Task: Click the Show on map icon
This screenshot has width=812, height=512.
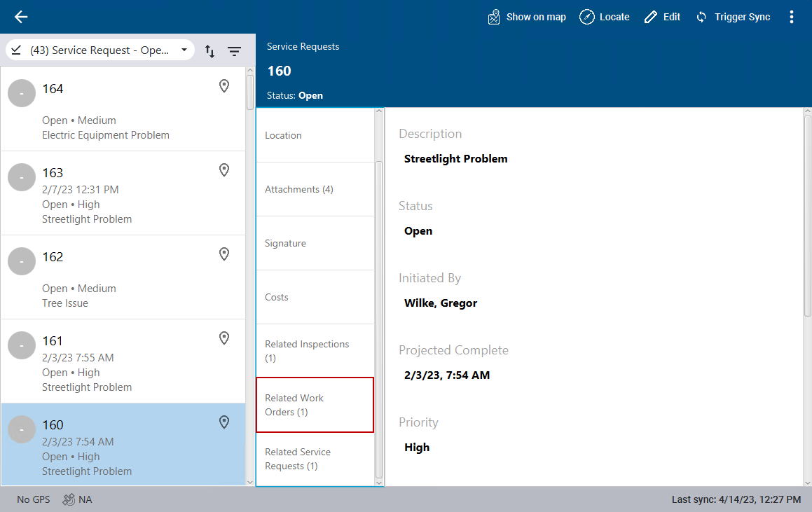Action: [494, 17]
